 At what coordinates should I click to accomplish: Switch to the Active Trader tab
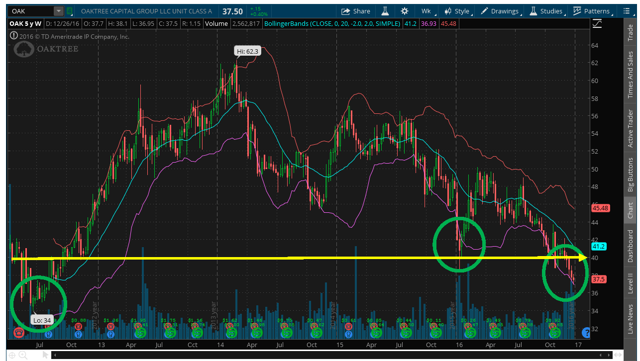(x=631, y=128)
